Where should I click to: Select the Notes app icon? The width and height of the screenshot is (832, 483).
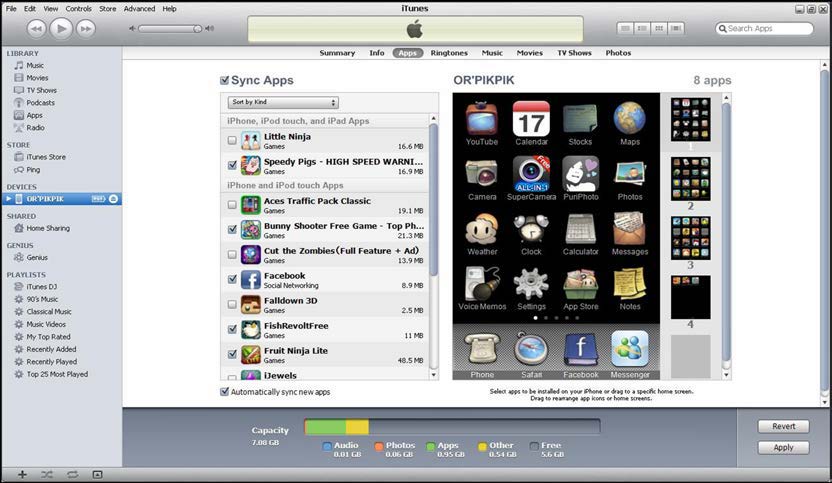pyautogui.click(x=630, y=284)
